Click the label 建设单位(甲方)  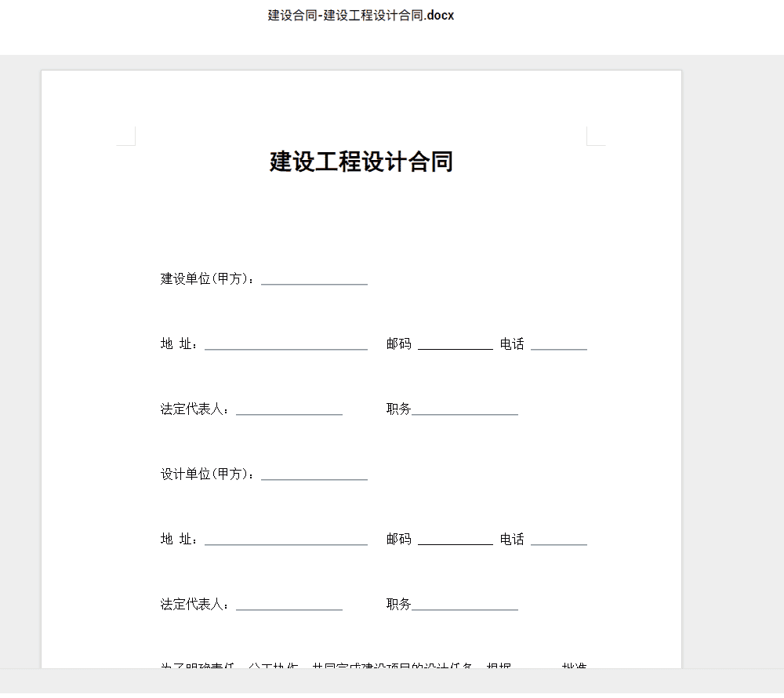(x=207, y=278)
